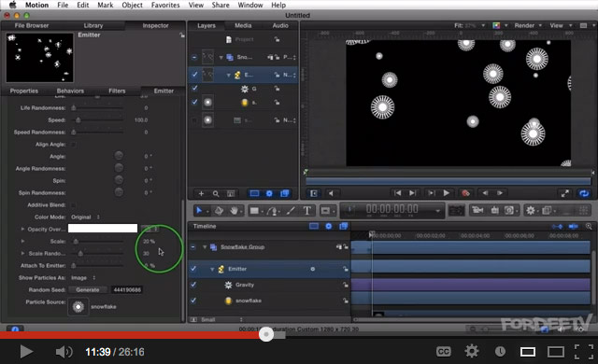Select the arrow Select/Transform tool
The image size is (598, 364).
[x=199, y=211]
